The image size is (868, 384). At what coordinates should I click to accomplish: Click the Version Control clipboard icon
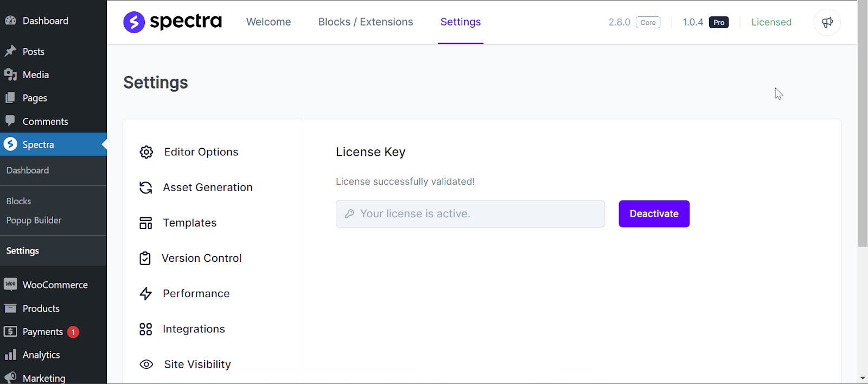tap(145, 259)
